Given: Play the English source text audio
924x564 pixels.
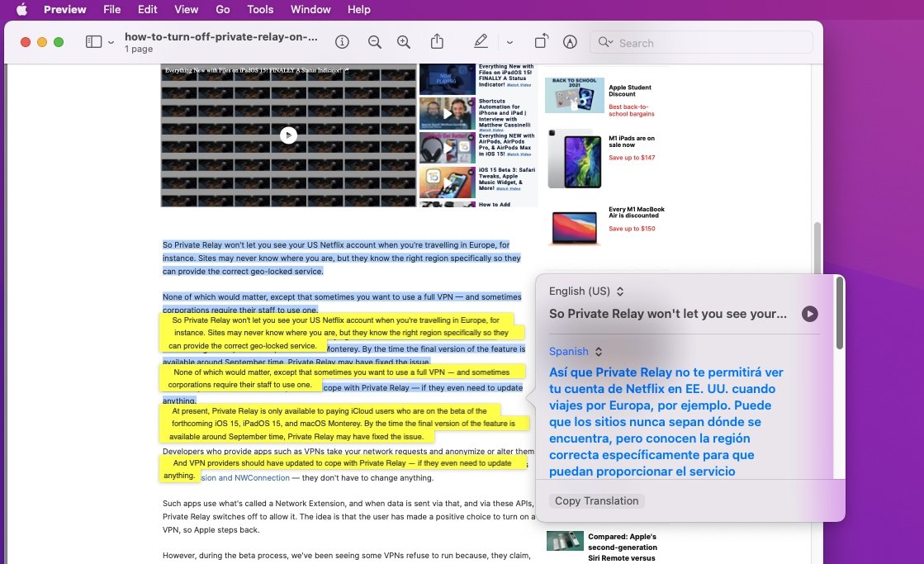Looking at the screenshot, I should pyautogui.click(x=810, y=314).
